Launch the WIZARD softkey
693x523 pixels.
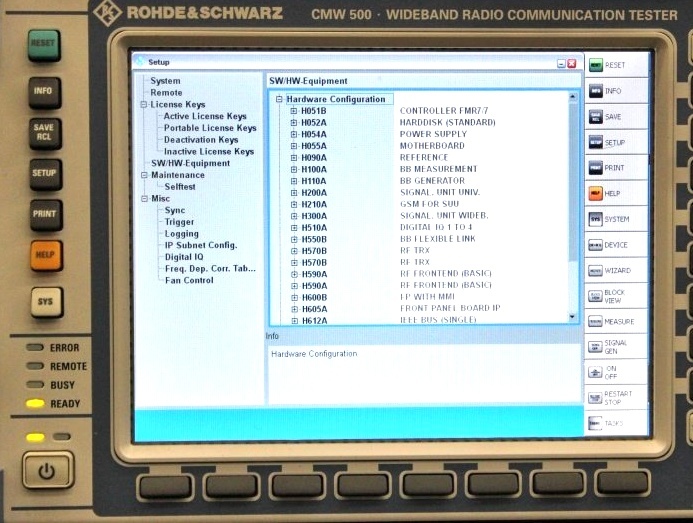pos(617,270)
